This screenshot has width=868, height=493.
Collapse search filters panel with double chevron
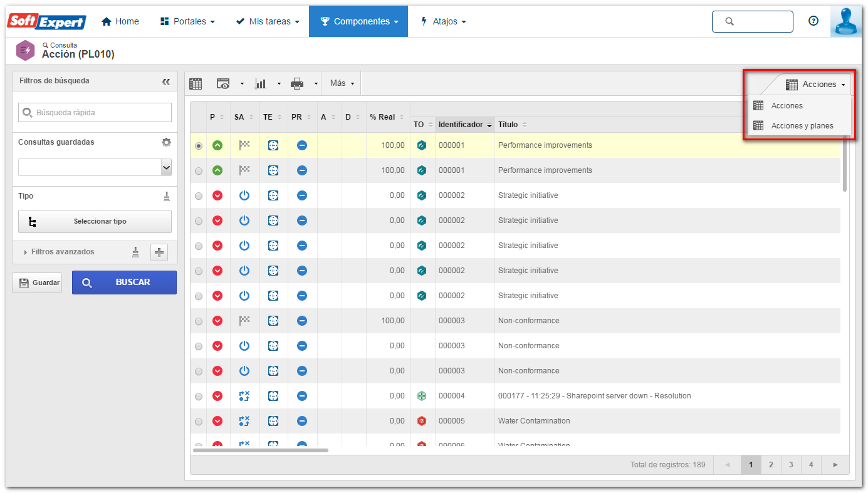coord(166,81)
